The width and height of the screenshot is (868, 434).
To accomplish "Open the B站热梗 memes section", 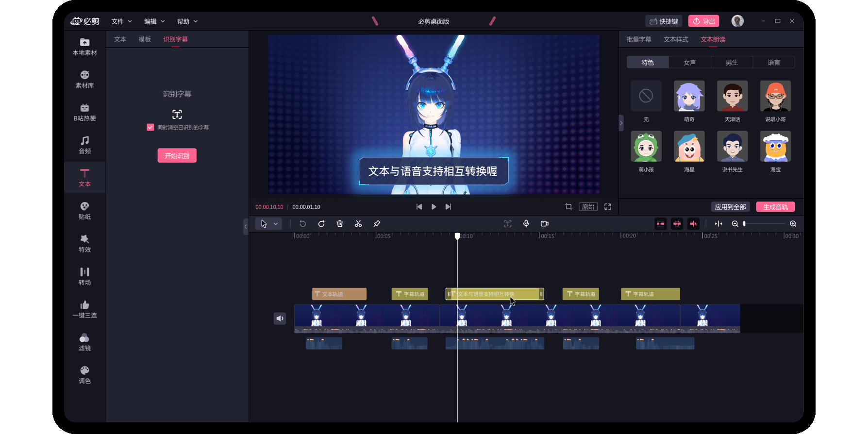I will click(84, 112).
